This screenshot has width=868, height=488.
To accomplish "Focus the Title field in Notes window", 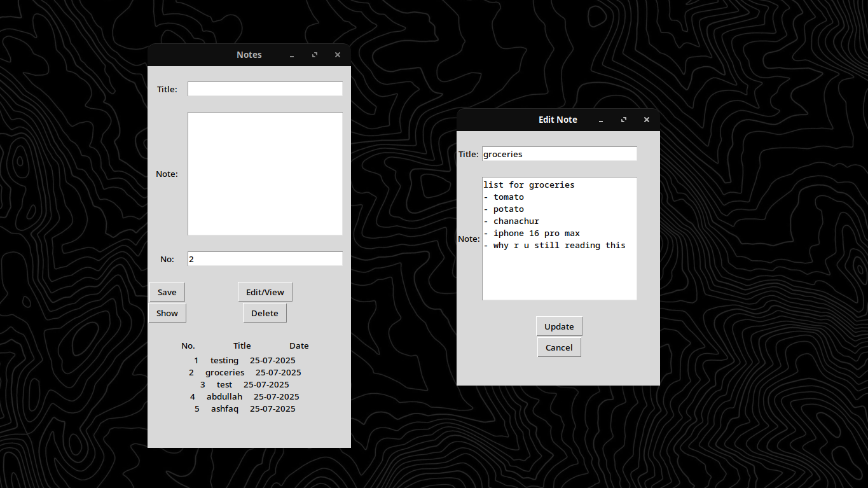I will (265, 89).
